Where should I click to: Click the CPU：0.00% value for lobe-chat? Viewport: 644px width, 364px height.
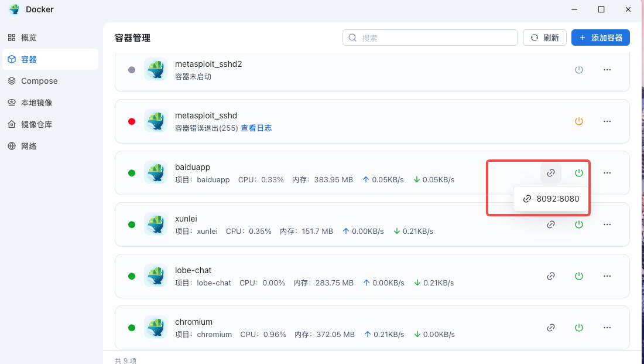pyautogui.click(x=262, y=283)
